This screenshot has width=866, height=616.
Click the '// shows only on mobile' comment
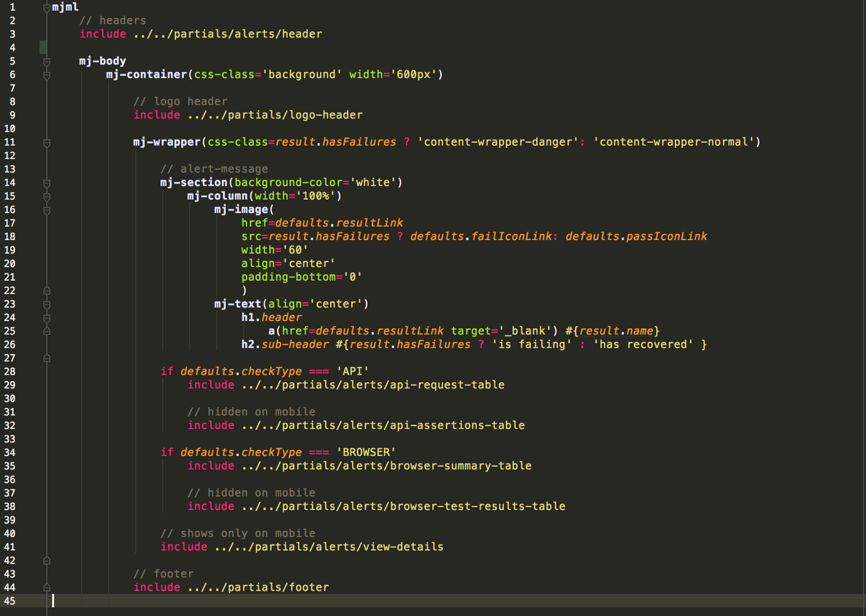(238, 534)
